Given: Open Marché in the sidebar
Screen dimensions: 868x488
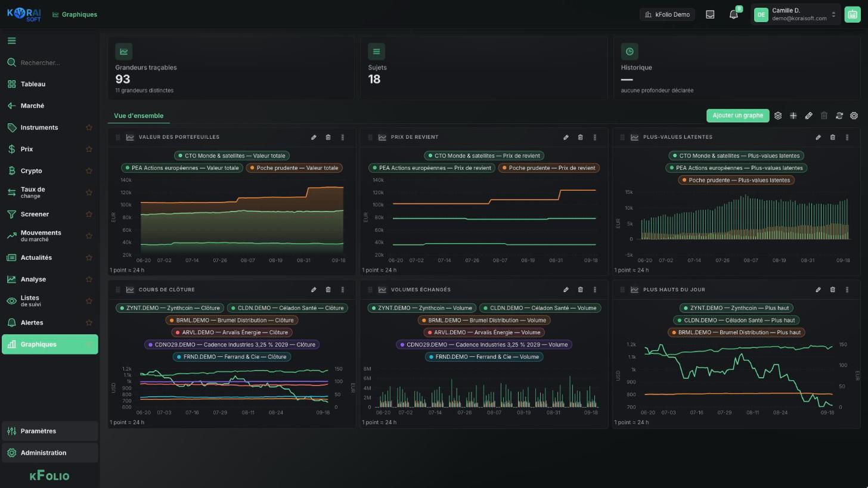Looking at the screenshot, I should click(x=50, y=106).
